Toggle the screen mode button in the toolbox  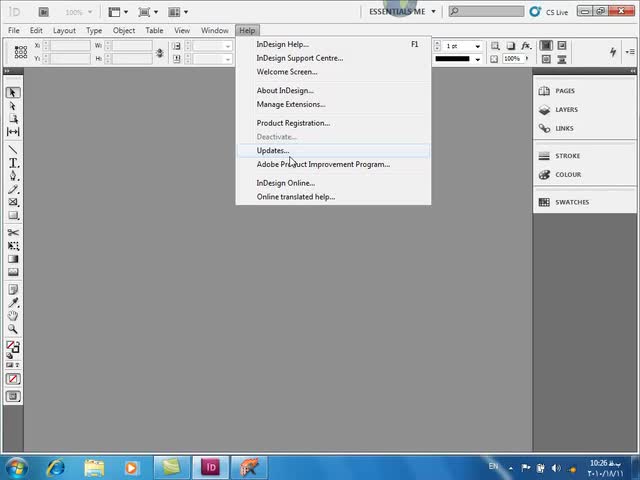(x=13, y=396)
